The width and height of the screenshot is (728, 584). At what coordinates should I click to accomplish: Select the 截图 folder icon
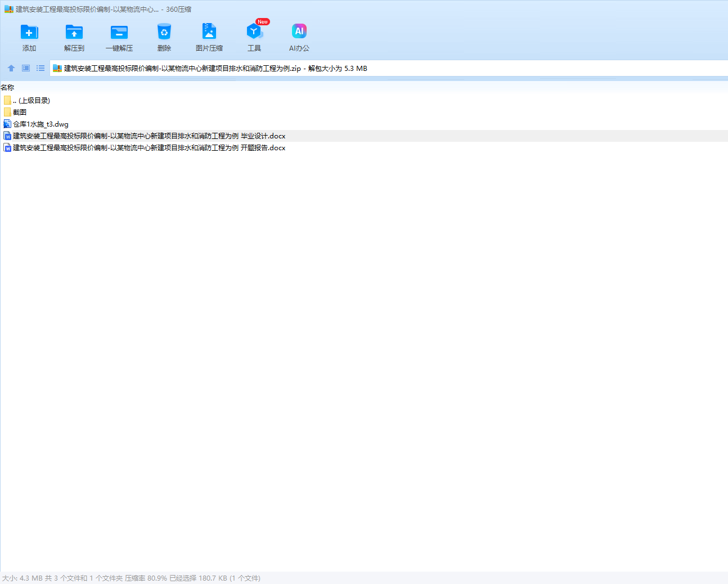(7, 112)
